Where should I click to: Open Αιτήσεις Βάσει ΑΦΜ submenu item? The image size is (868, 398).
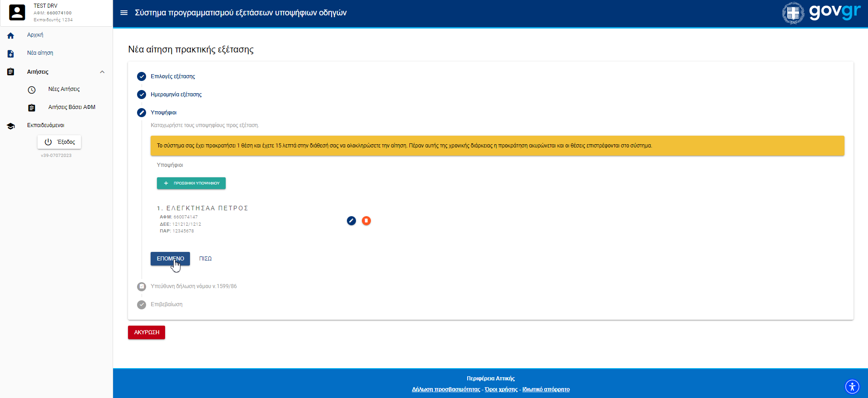(71, 107)
